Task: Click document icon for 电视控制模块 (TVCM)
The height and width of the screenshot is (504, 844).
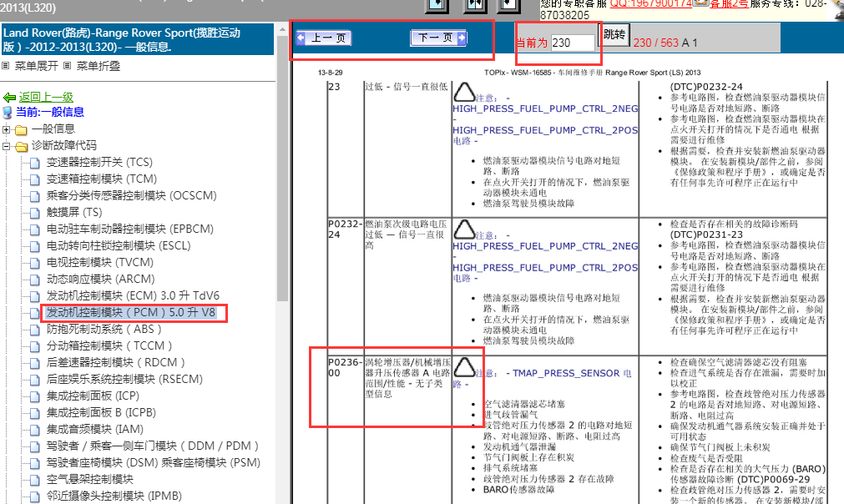Action: click(x=35, y=263)
